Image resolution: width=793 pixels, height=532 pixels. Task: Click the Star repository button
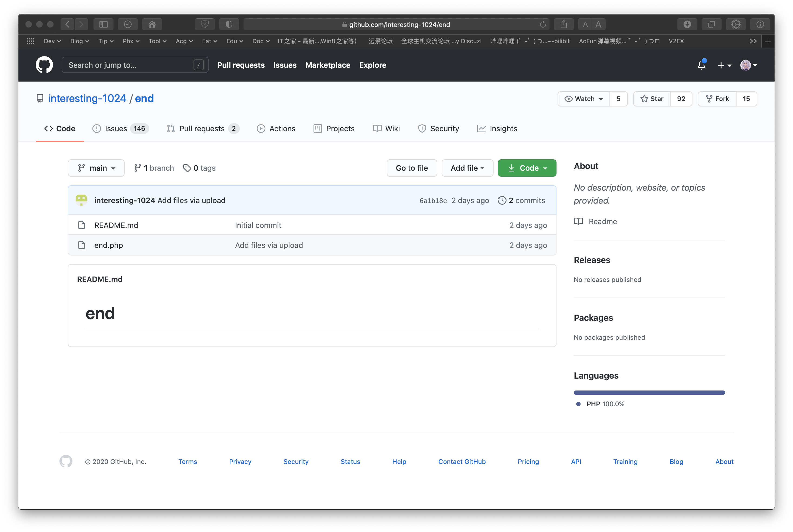(652, 99)
